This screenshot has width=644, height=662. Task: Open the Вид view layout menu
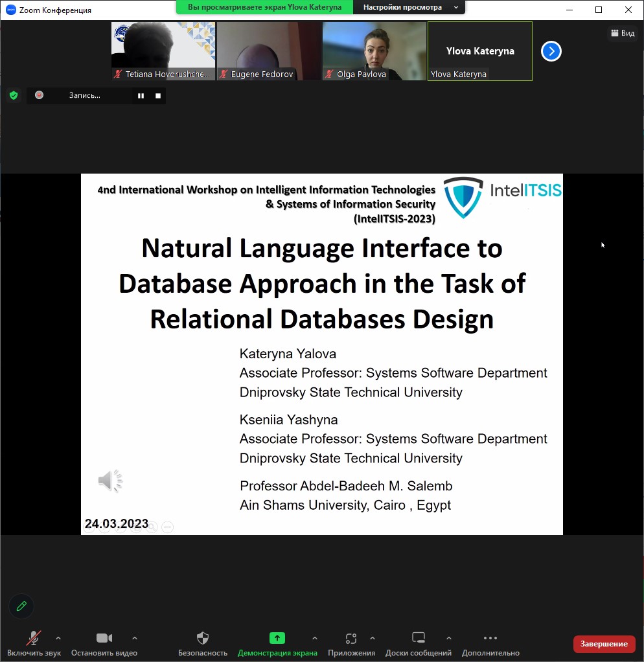pyautogui.click(x=622, y=33)
